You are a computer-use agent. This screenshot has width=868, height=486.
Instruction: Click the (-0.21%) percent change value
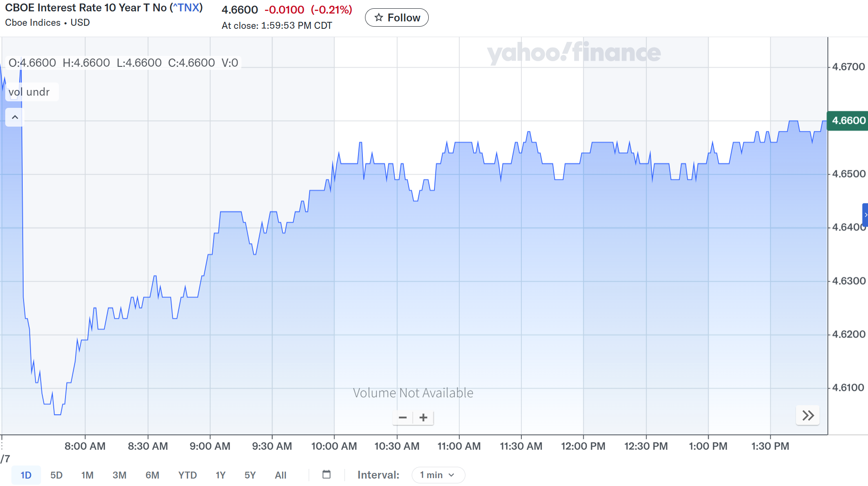331,10
